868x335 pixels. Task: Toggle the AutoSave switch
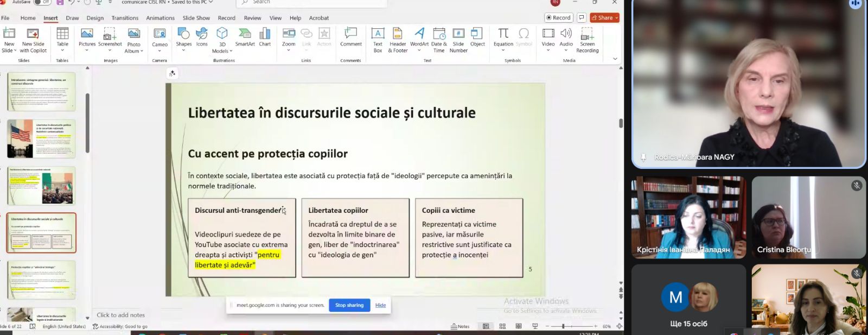point(42,2)
